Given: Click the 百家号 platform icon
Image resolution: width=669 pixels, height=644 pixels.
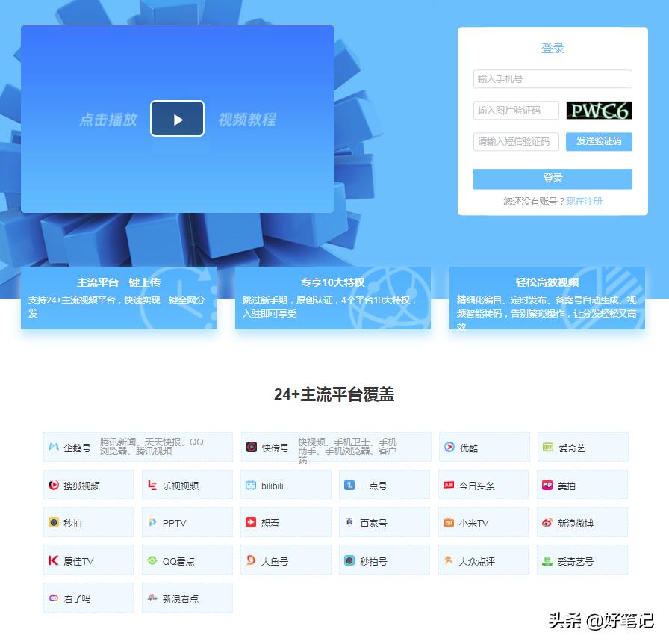Looking at the screenshot, I should click(x=384, y=523).
